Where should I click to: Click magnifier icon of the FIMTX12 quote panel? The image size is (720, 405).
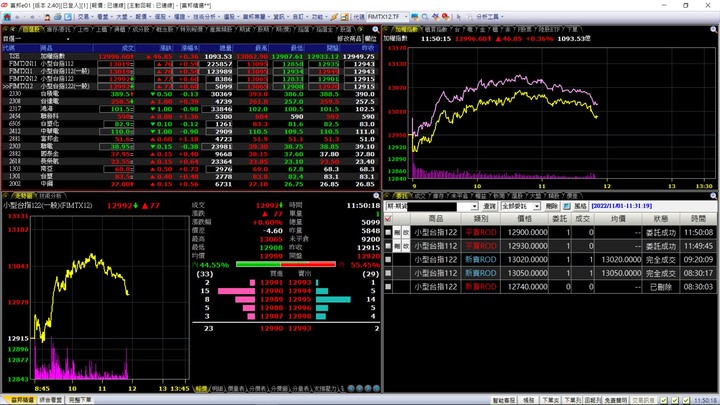[377, 196]
